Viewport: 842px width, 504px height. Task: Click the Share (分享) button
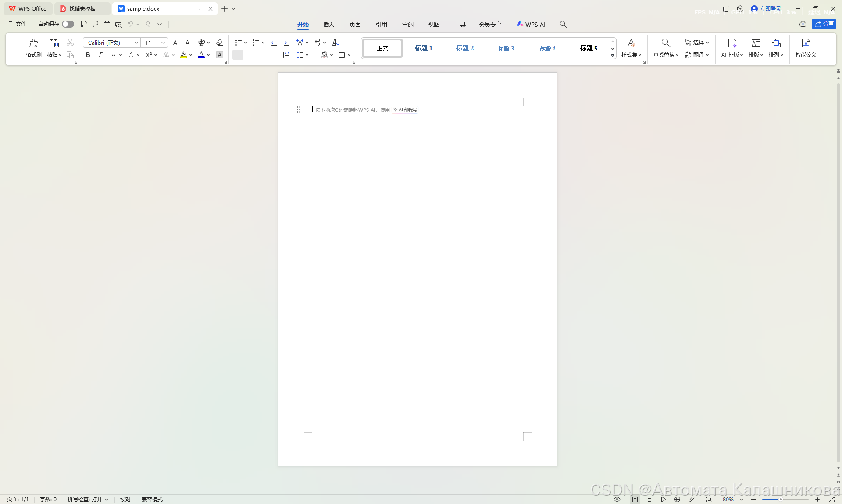point(824,24)
